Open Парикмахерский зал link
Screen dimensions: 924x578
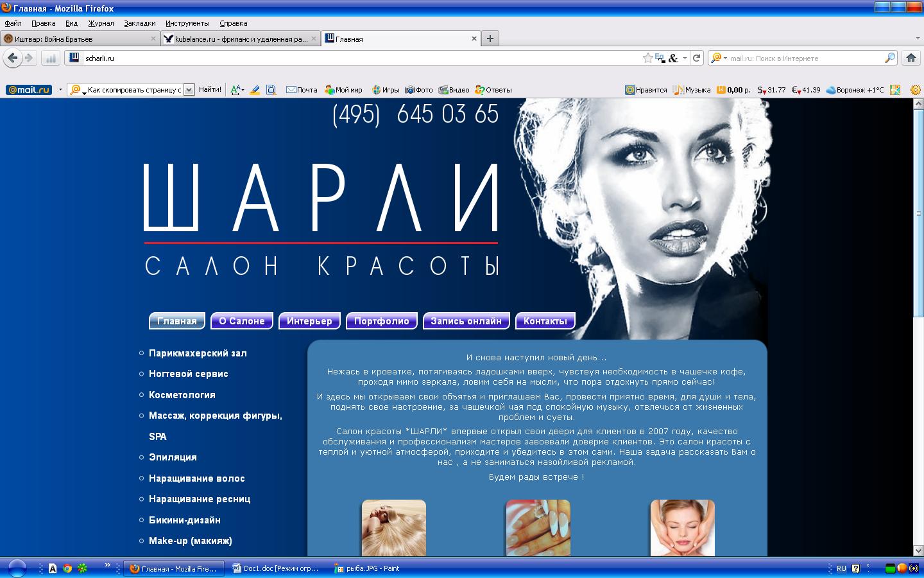point(198,353)
